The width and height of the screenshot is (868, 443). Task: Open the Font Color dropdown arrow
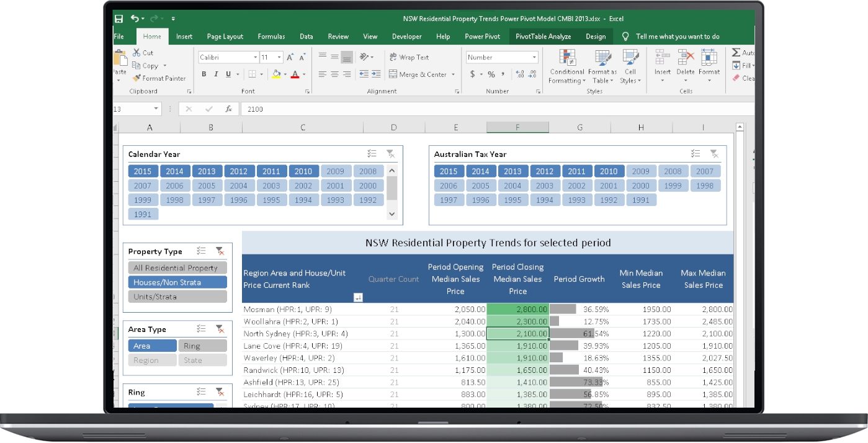304,74
